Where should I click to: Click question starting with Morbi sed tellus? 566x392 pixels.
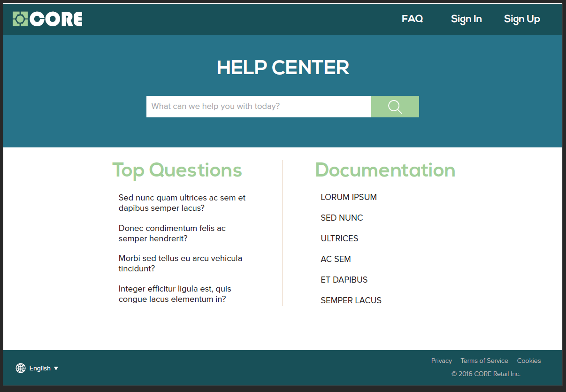point(180,263)
